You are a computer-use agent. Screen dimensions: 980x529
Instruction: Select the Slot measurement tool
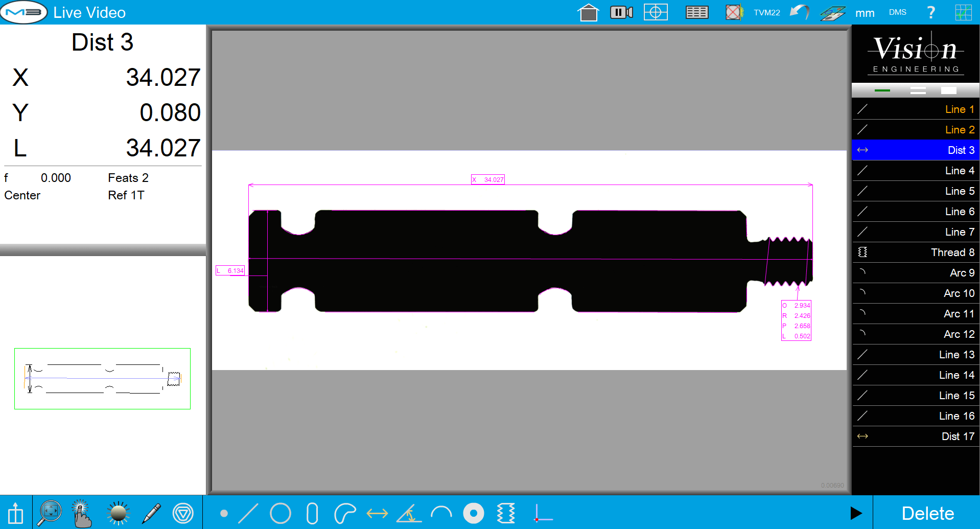312,513
